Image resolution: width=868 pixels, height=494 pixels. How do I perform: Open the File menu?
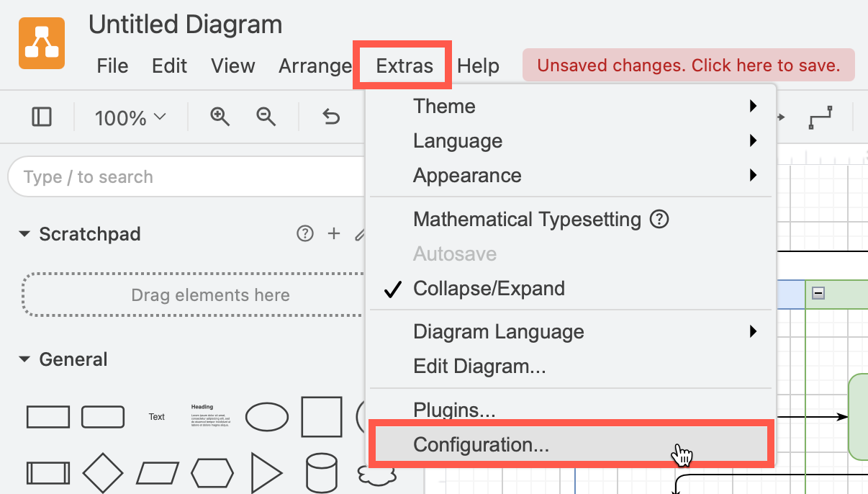coord(112,66)
